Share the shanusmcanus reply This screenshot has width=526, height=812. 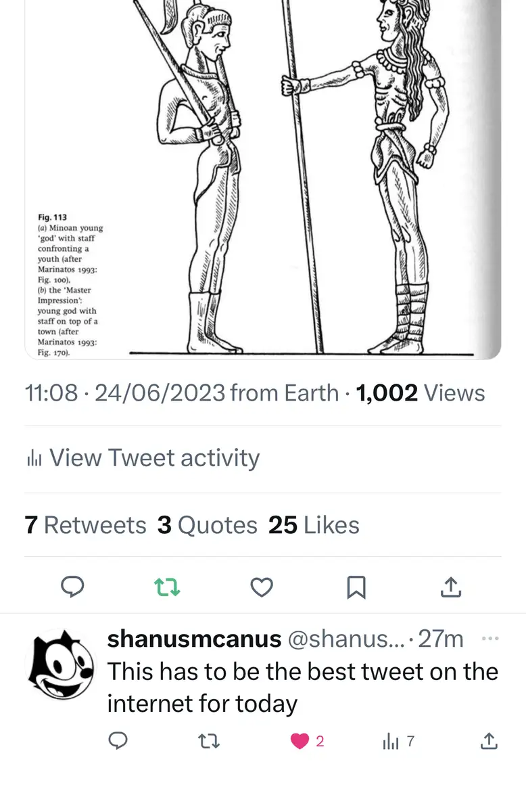[x=488, y=742]
